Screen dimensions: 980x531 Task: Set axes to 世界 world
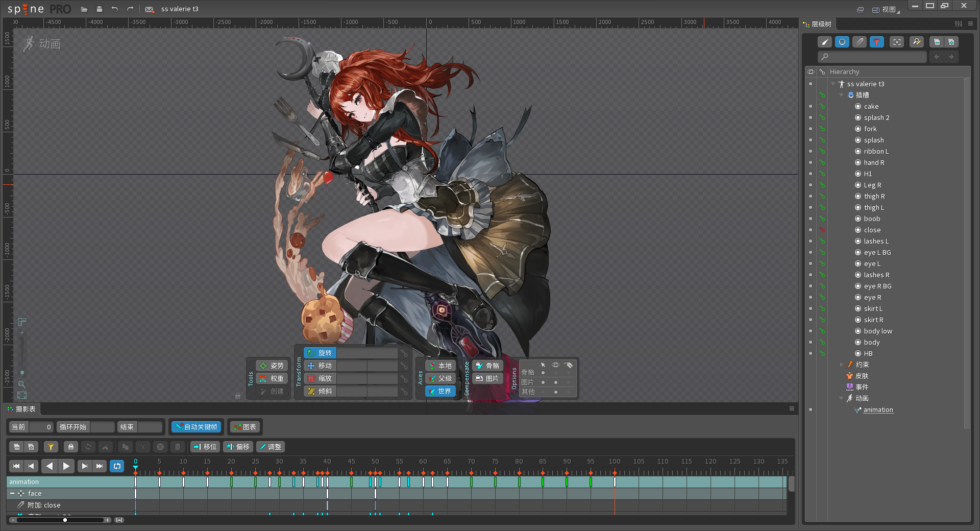[x=440, y=391]
